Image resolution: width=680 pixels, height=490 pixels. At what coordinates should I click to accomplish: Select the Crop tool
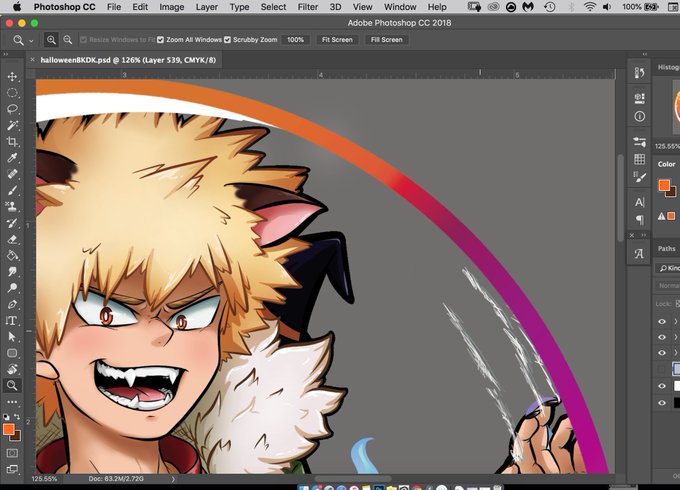coord(12,141)
